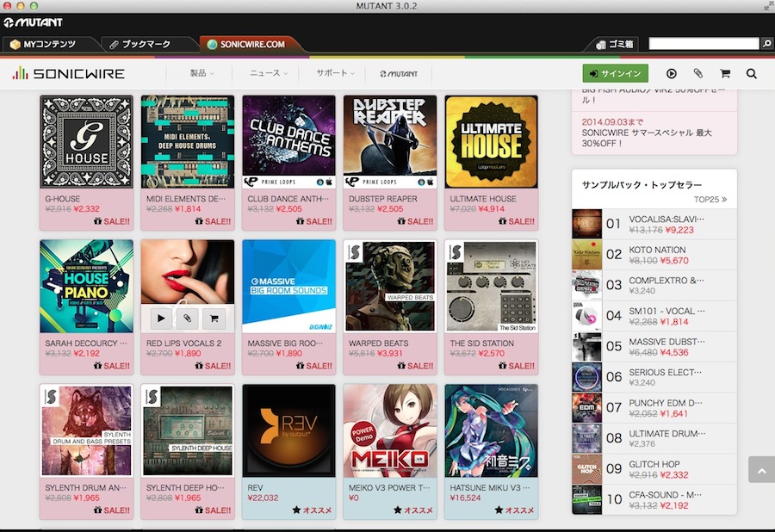Open bestseller 07 PUNCHY EDM D…
The image size is (775, 532).
click(654, 408)
